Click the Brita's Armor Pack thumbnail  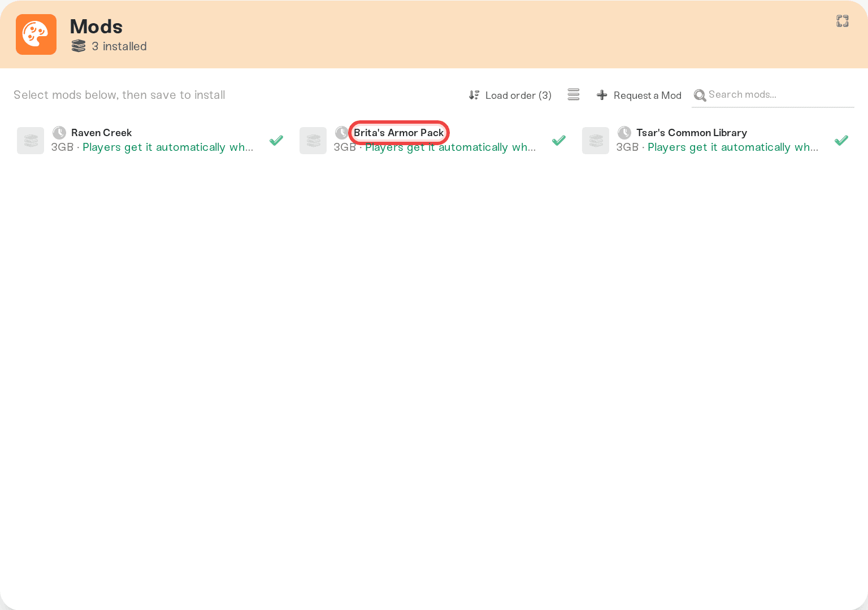[313, 141]
